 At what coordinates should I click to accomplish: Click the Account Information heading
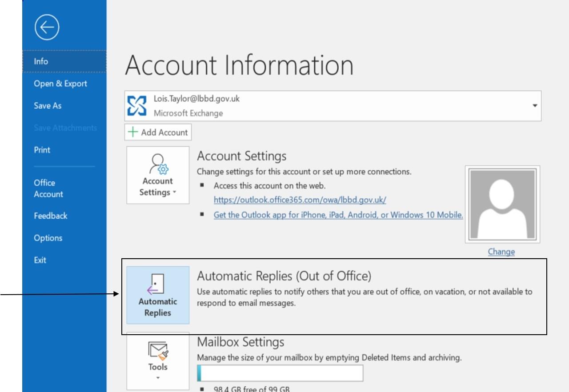click(x=239, y=65)
